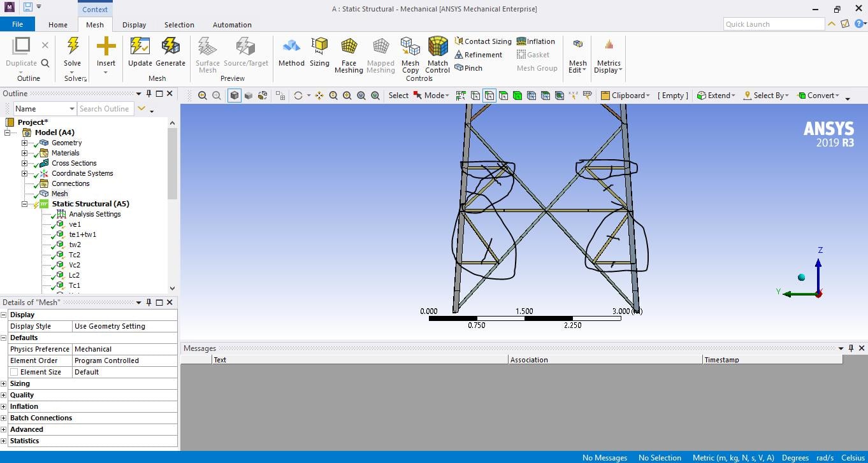Open the File menu
Image resolution: width=868 pixels, height=463 pixels.
click(x=17, y=24)
